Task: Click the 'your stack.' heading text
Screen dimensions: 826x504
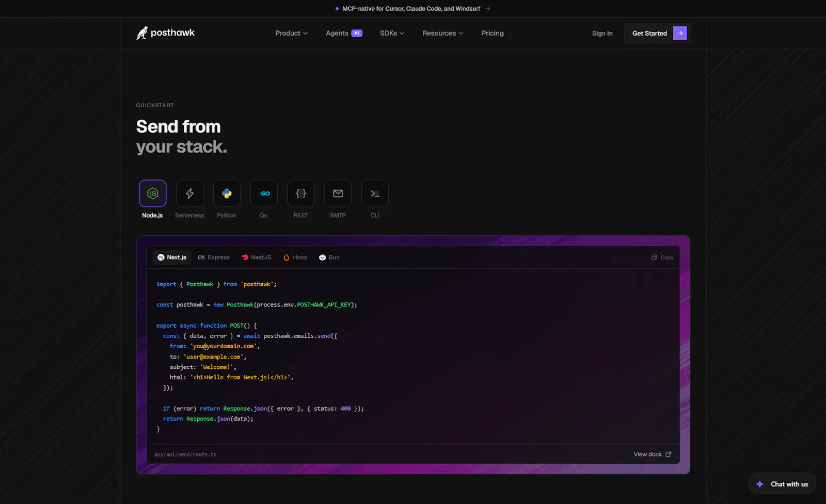Action: (181, 147)
